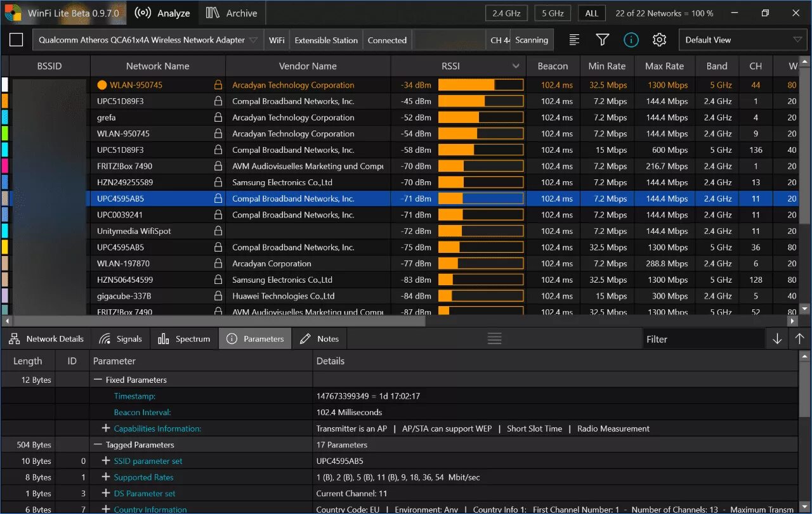
Task: Click the lock icon for WLAN-197870
Action: pos(218,264)
